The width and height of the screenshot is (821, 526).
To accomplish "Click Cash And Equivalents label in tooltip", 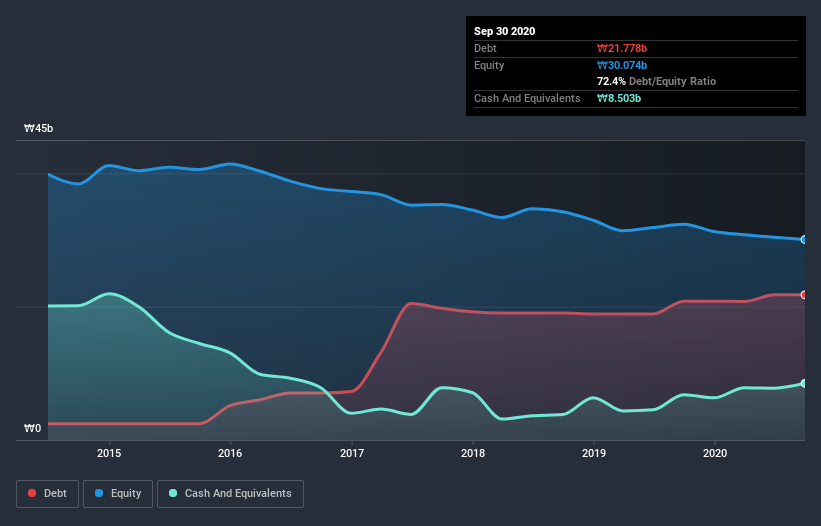I will click(x=527, y=98).
